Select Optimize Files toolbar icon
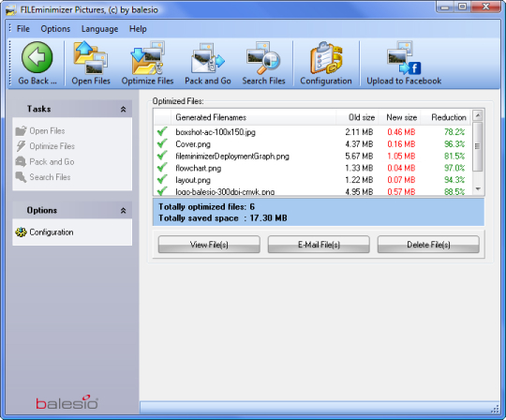This screenshot has width=506, height=420. (147, 57)
